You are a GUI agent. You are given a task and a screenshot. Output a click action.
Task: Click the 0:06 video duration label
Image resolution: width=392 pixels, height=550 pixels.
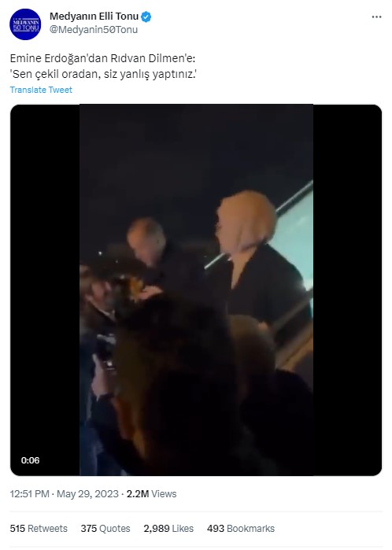pos(30,460)
